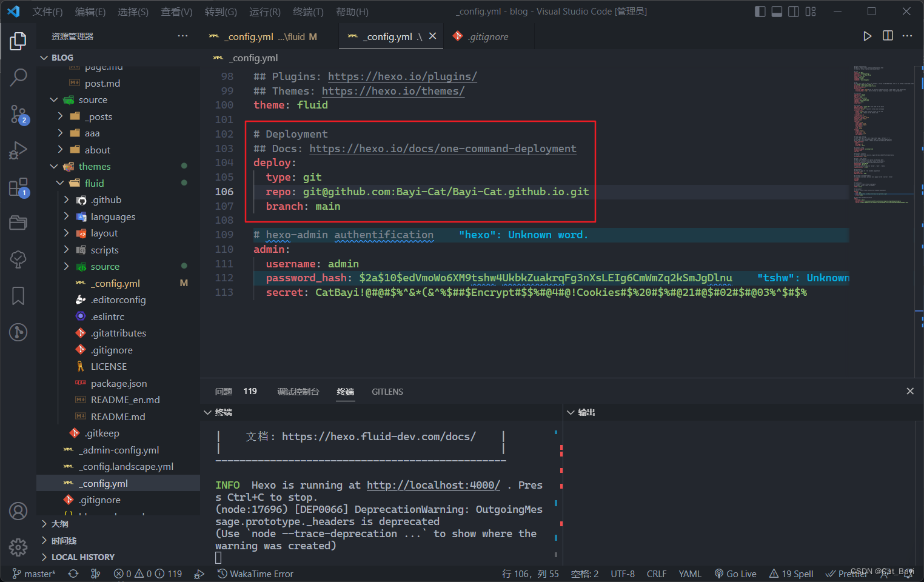Viewport: 924px width, 582px height.
Task: Expand the _posts folder
Action: [x=118, y=116]
